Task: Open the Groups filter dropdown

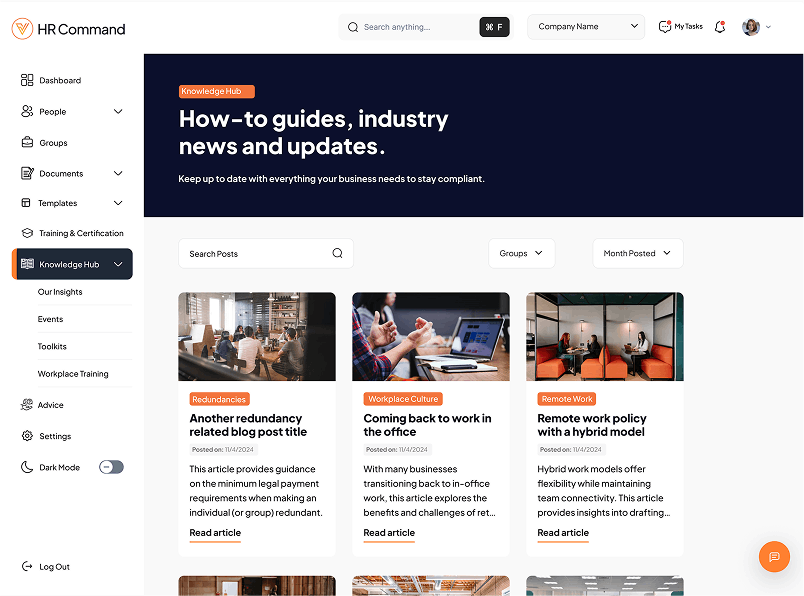Action: click(x=521, y=253)
